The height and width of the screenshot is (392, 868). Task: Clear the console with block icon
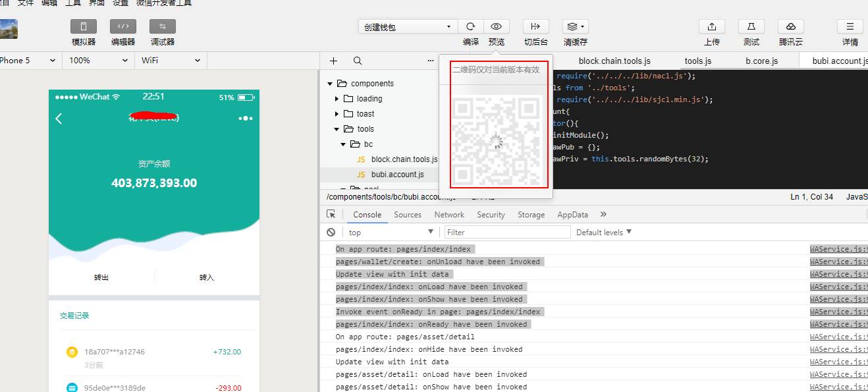click(331, 233)
